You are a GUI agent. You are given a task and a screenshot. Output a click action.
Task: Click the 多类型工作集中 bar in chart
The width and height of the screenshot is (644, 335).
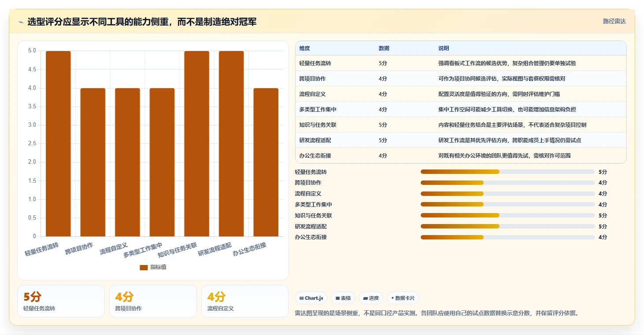click(x=162, y=162)
